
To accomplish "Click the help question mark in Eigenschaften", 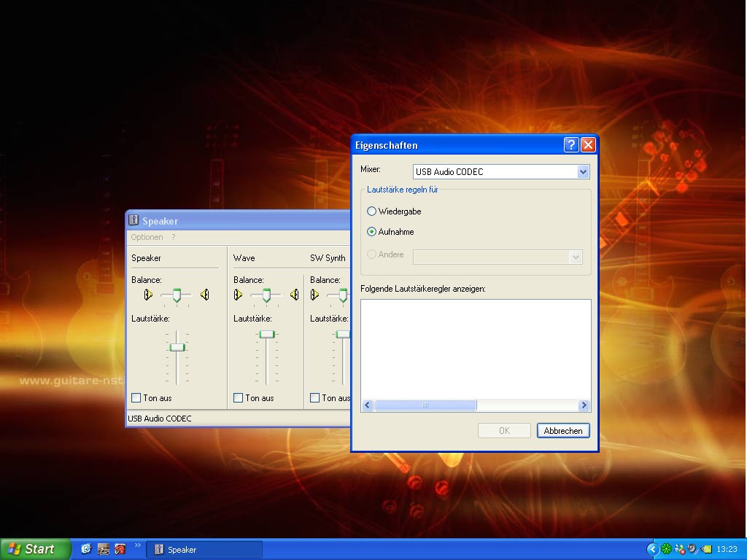I will tap(571, 145).
